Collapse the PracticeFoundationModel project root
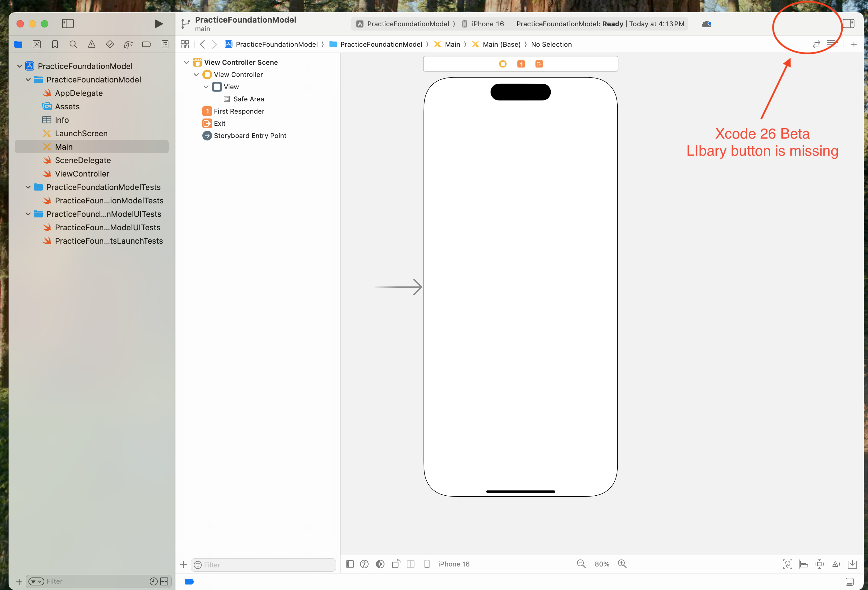The width and height of the screenshot is (868, 590). (20, 66)
